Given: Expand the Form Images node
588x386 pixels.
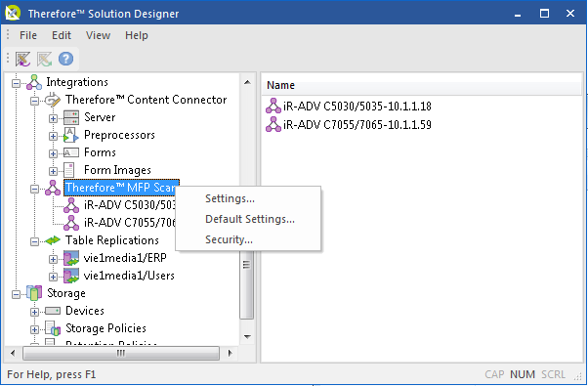Looking at the screenshot, I should tap(53, 171).
